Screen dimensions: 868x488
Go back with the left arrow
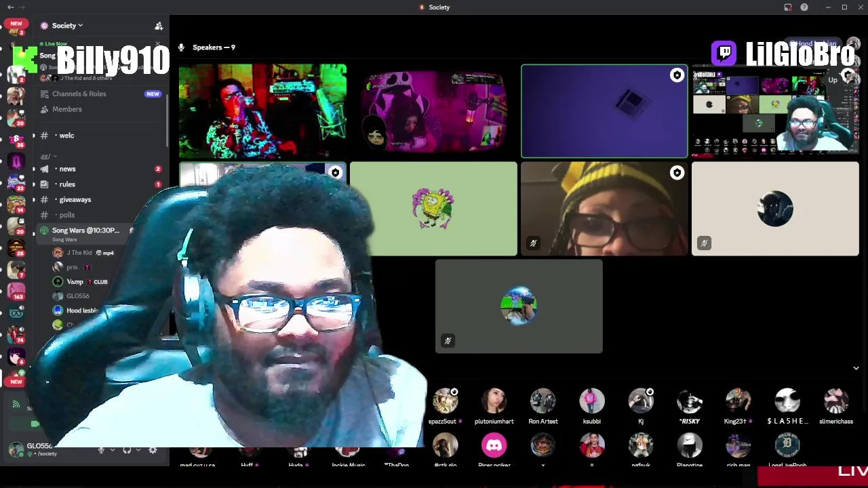10,7
